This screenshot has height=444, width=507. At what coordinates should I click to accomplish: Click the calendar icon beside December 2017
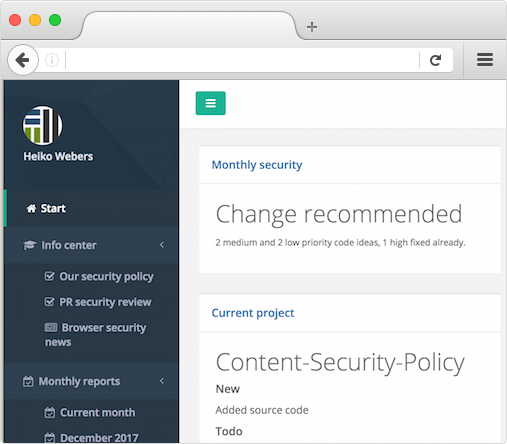click(x=50, y=438)
